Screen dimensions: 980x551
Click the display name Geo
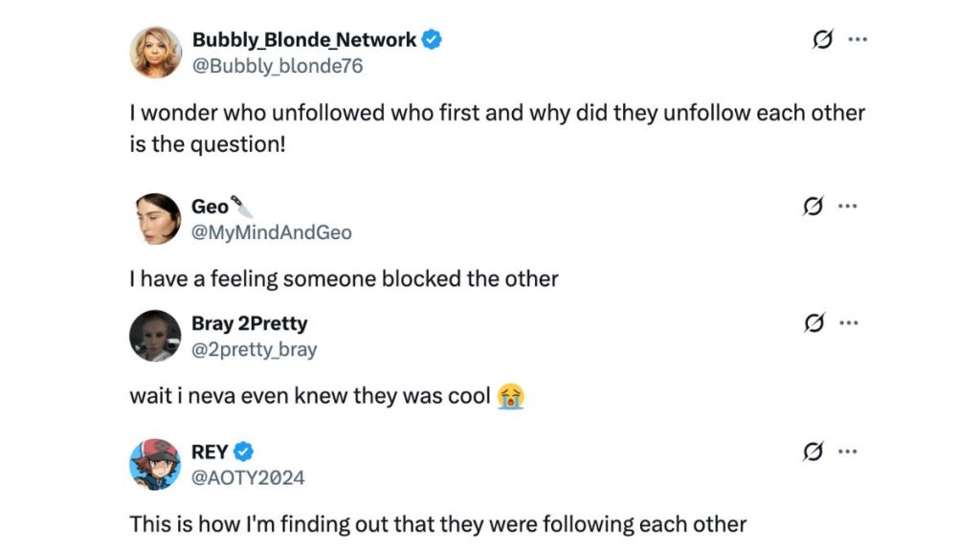[211, 205]
